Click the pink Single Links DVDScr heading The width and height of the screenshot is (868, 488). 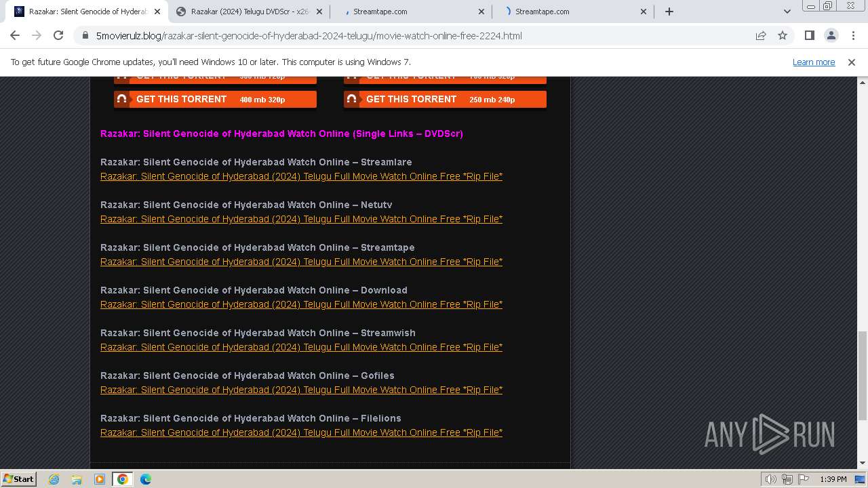pos(281,134)
